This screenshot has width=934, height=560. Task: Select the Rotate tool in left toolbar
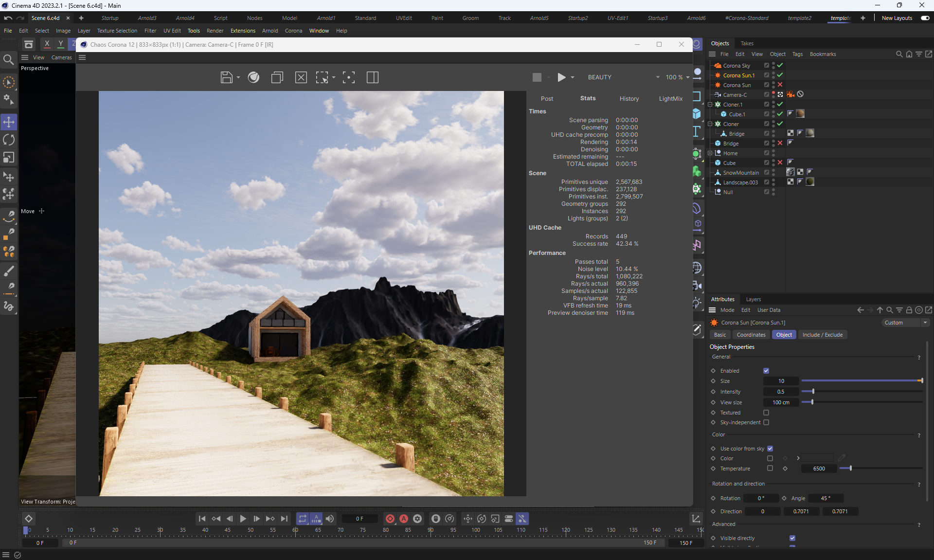tap(9, 140)
